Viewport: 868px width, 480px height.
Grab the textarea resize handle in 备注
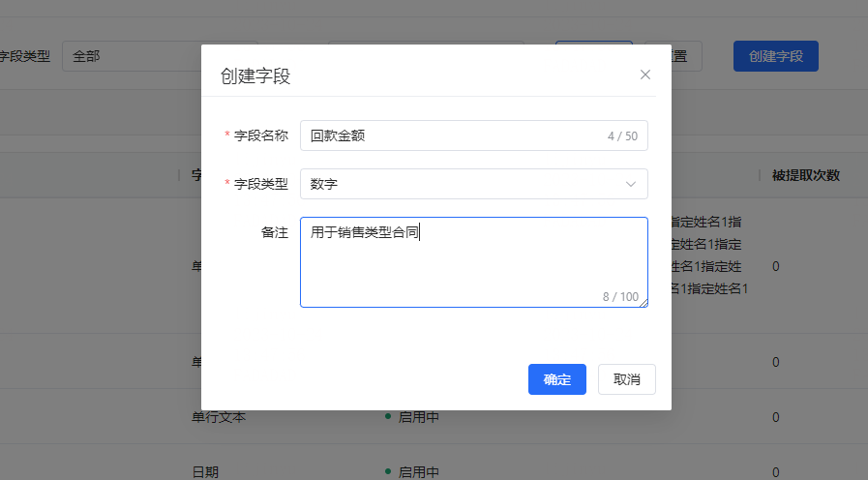(644, 303)
